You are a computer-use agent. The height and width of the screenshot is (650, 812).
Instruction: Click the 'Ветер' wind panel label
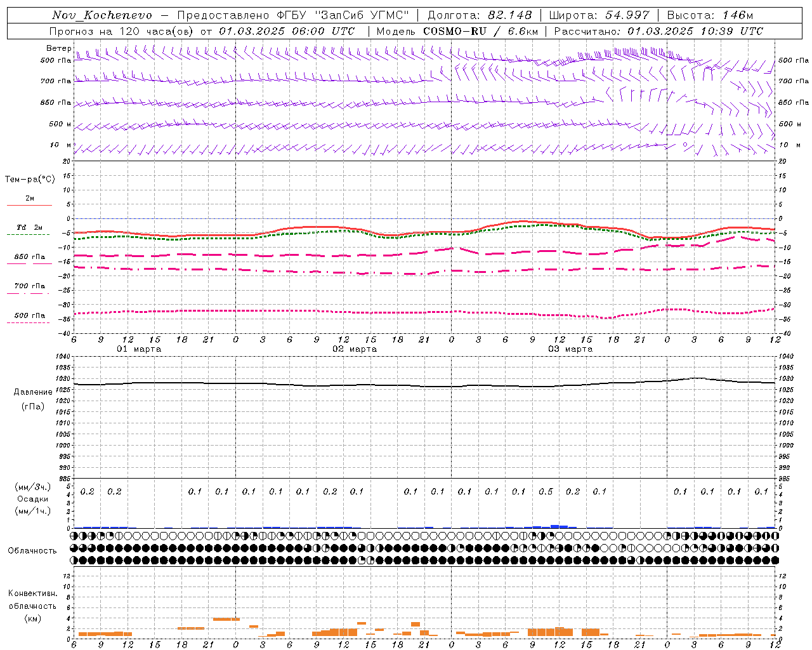coord(58,48)
